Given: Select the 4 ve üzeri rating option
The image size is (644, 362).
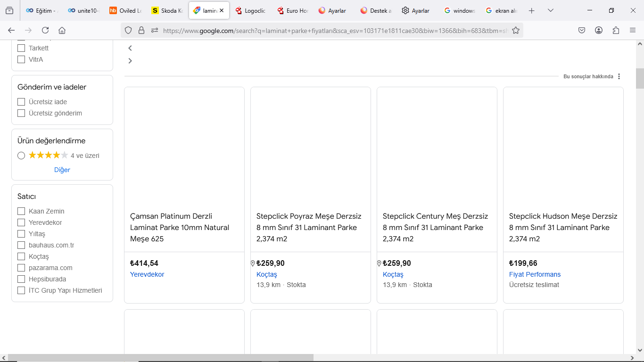Looking at the screenshot, I should click(21, 156).
